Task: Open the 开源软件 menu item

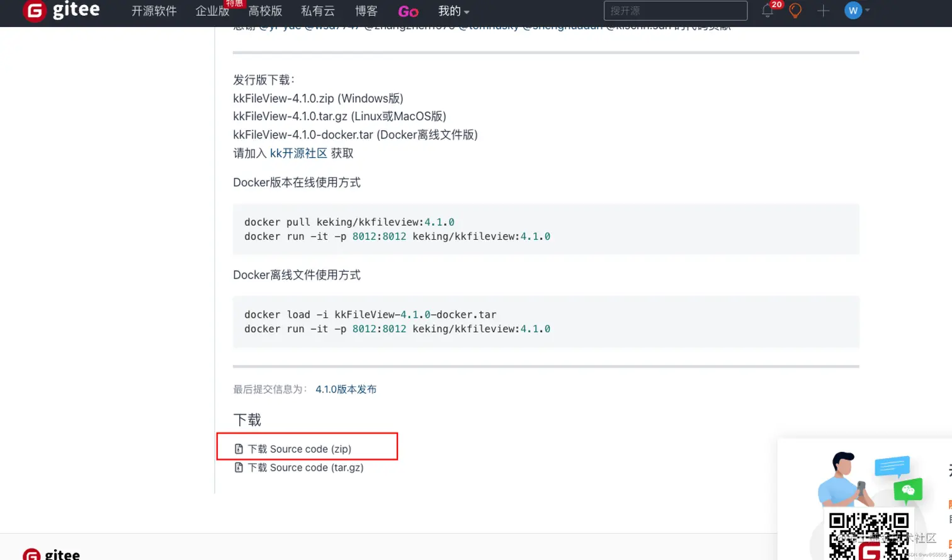Action: [x=154, y=11]
